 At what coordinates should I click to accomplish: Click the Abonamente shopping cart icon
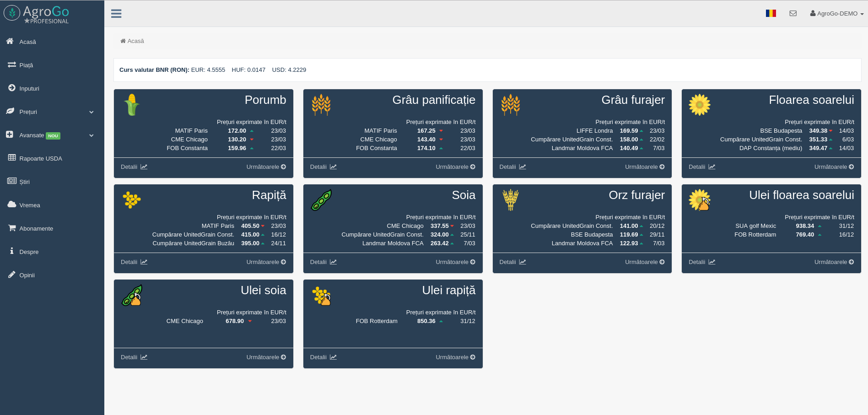pos(12,228)
